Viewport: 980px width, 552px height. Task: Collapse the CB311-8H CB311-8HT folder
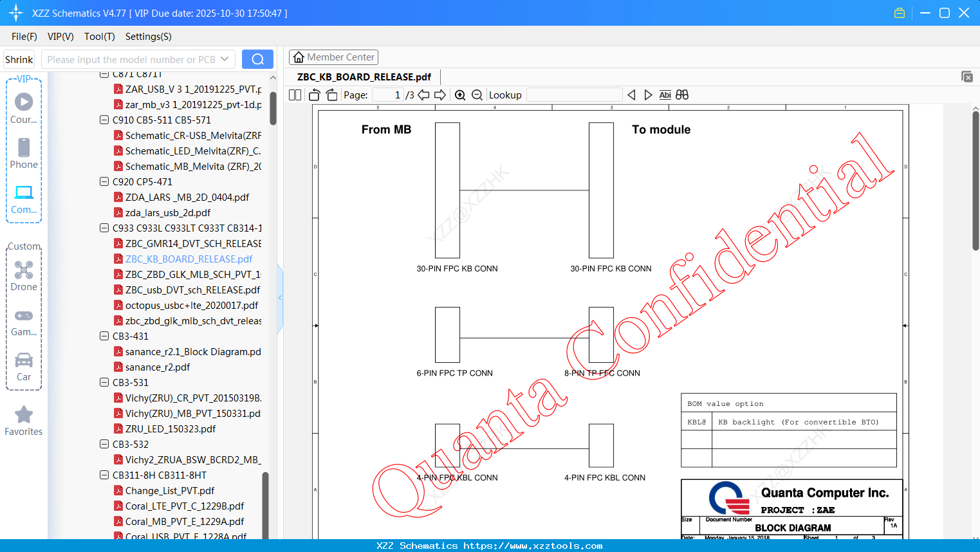pyautogui.click(x=104, y=475)
